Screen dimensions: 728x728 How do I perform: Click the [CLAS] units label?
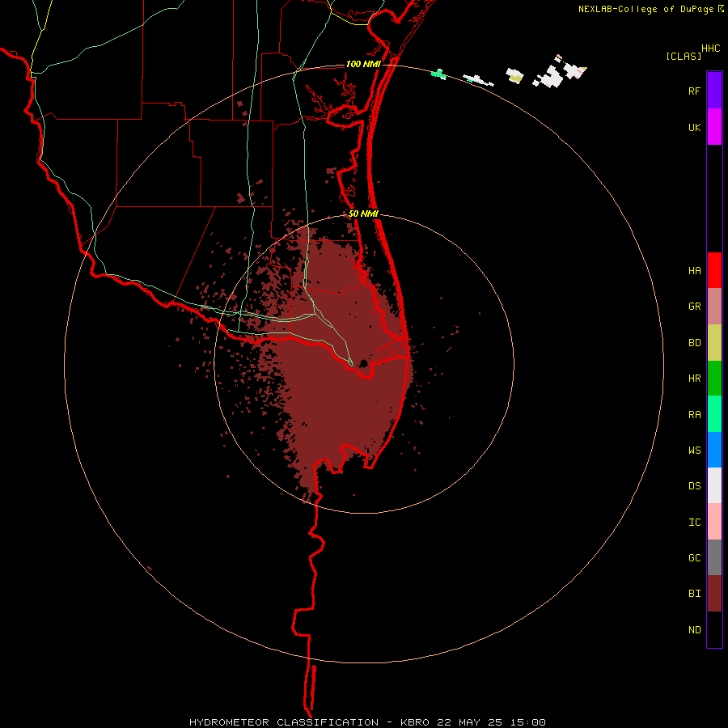(x=684, y=56)
